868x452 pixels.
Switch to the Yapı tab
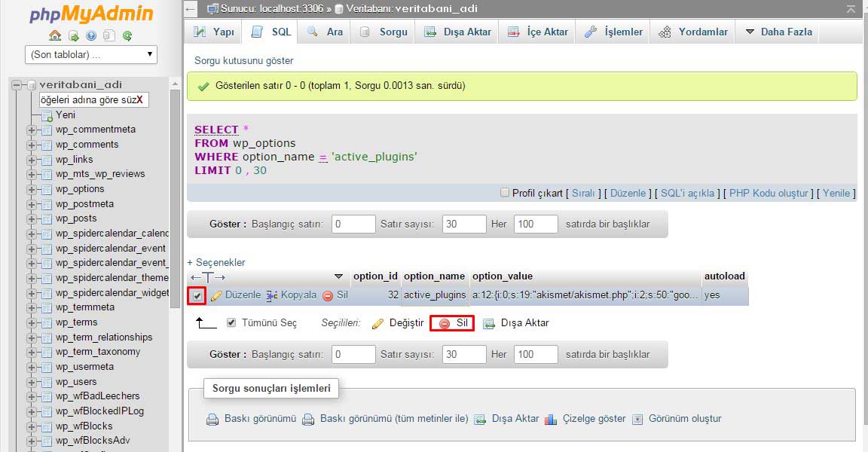tap(212, 32)
